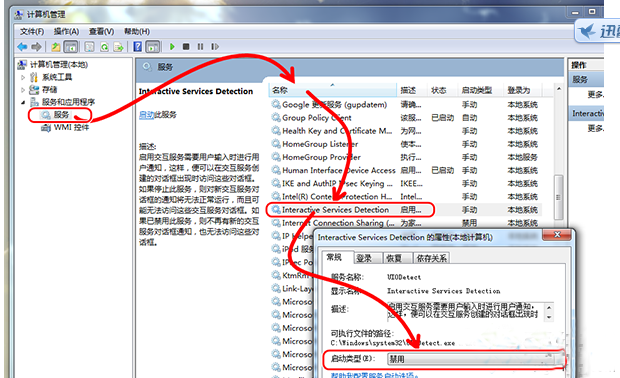Select 计算机管理(本地) root tree node
Image resolution: width=620 pixels, height=378 pixels.
(59, 64)
